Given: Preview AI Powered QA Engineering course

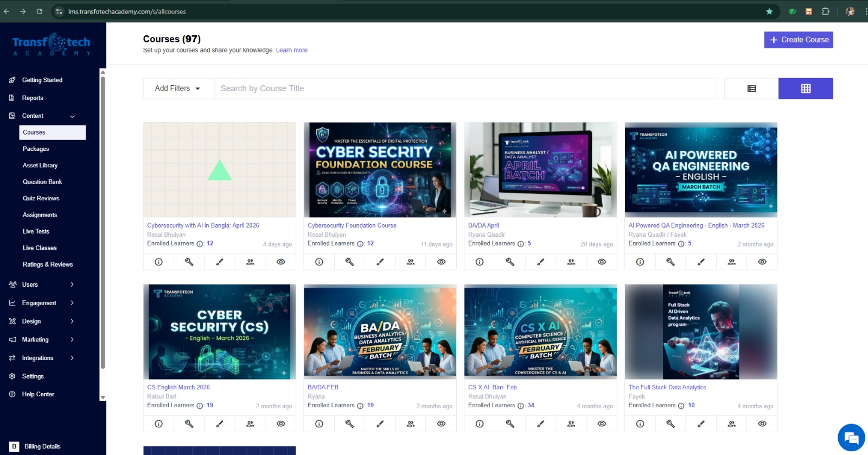Looking at the screenshot, I should click(762, 262).
